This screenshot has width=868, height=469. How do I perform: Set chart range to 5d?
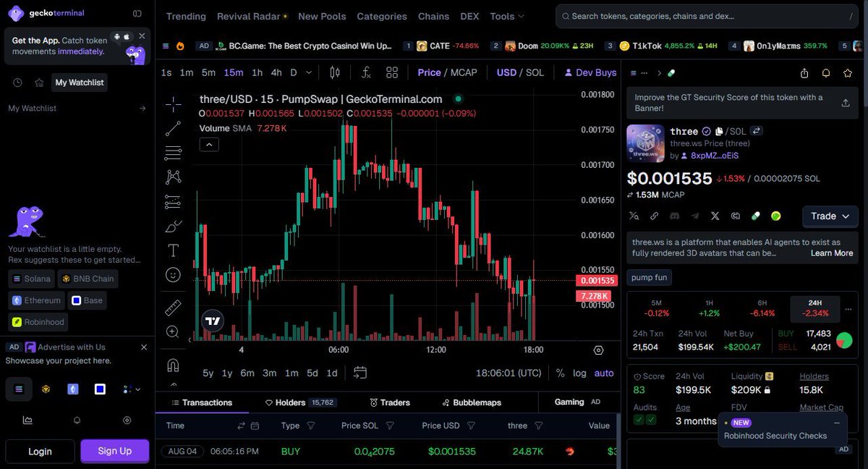tap(312, 373)
